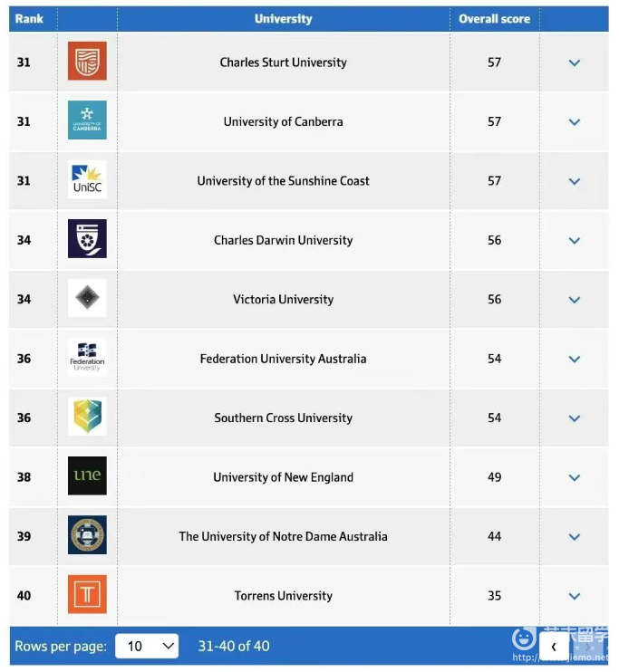Click the Victoria University diamond logo
This screenshot has height=672, width=619.
coord(87,299)
